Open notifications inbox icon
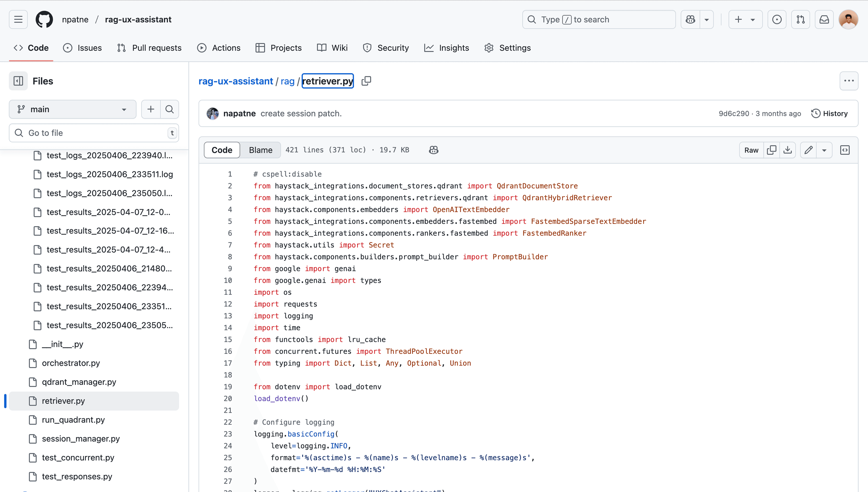The image size is (868, 492). point(824,19)
